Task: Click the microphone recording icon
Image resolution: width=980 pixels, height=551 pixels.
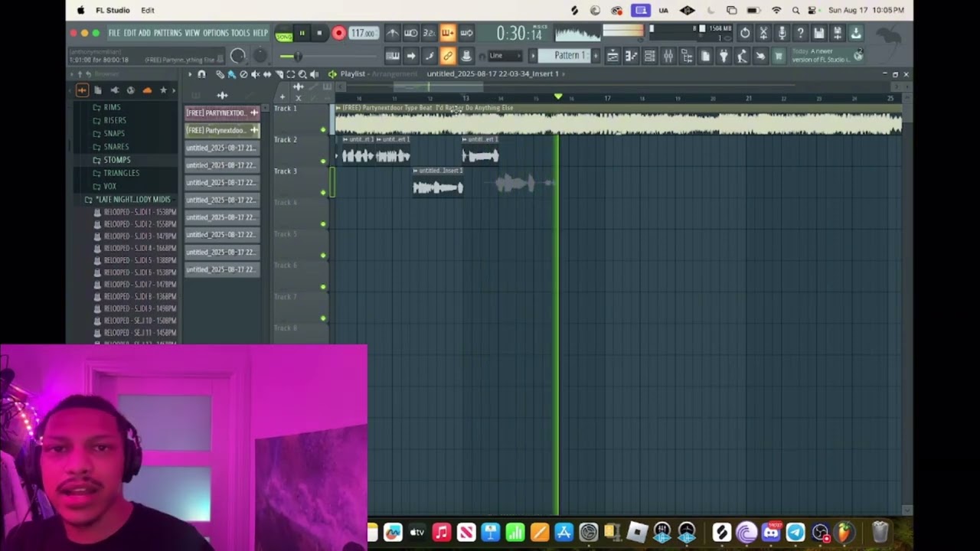Action: pyautogui.click(x=782, y=33)
